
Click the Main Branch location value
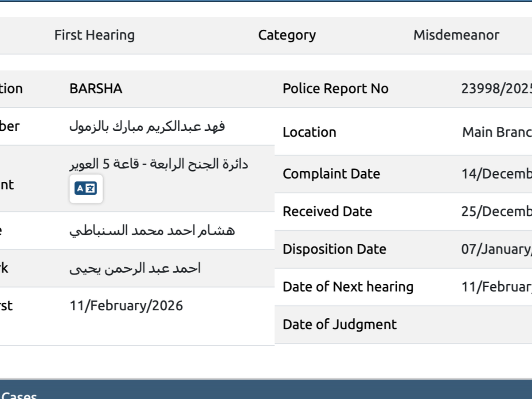[x=497, y=132]
